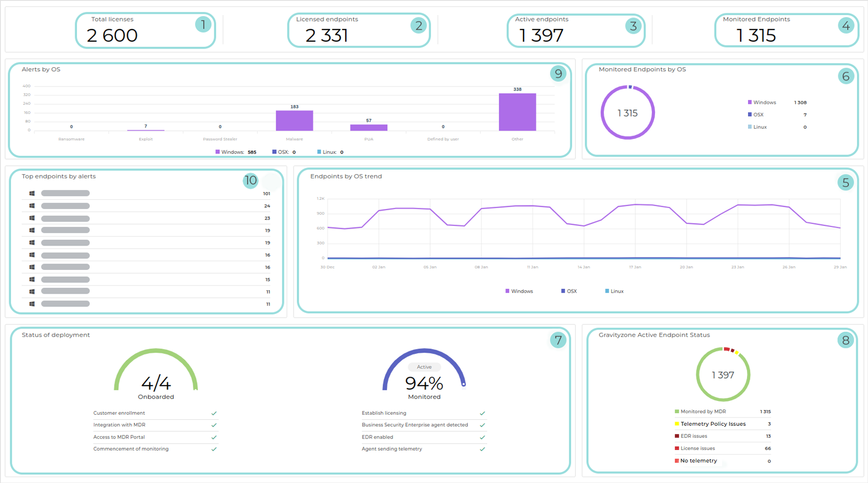Click the checkmark beside EDR enabled

[482, 437]
